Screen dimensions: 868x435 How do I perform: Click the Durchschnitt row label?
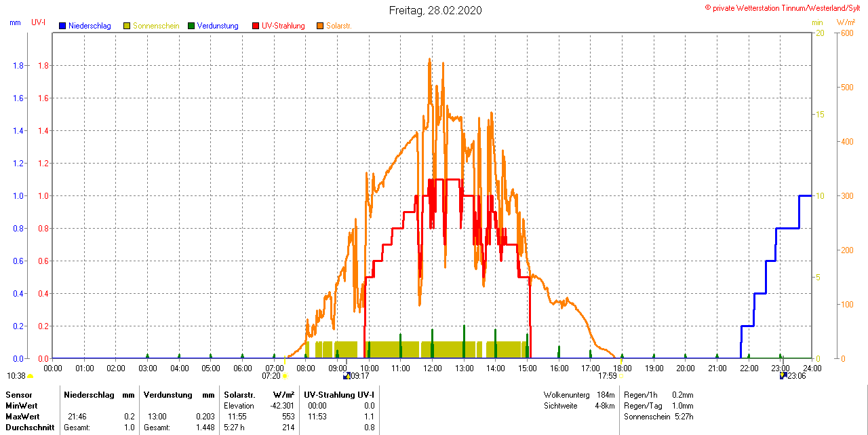29,428
